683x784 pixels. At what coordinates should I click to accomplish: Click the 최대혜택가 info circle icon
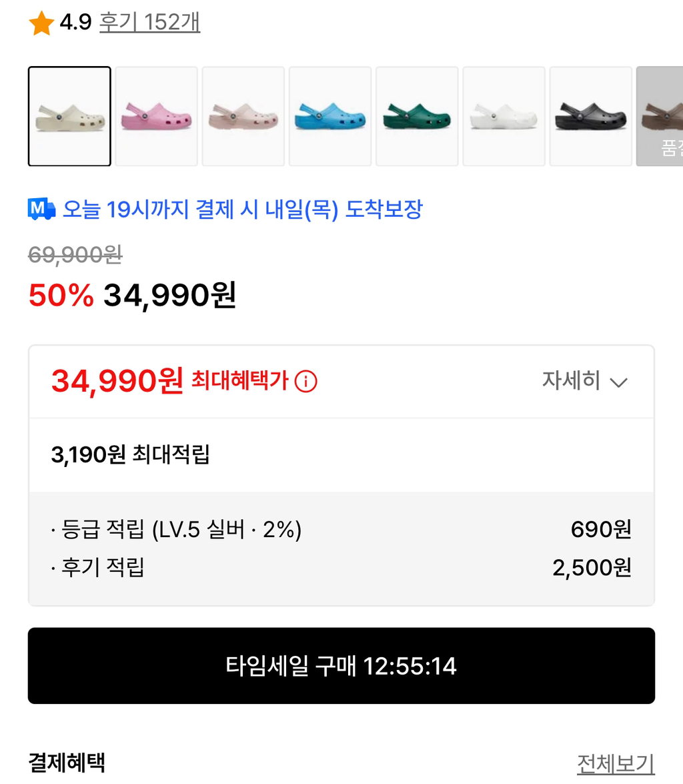click(306, 382)
